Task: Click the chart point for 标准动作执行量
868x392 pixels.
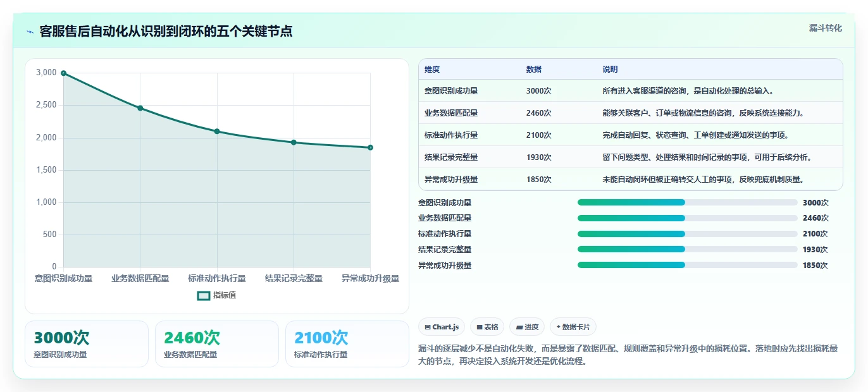Action: (217, 132)
